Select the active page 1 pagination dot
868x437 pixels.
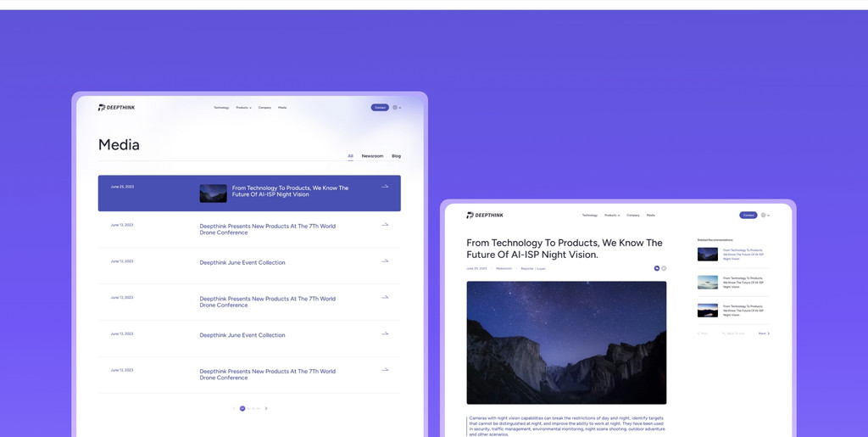(x=242, y=408)
